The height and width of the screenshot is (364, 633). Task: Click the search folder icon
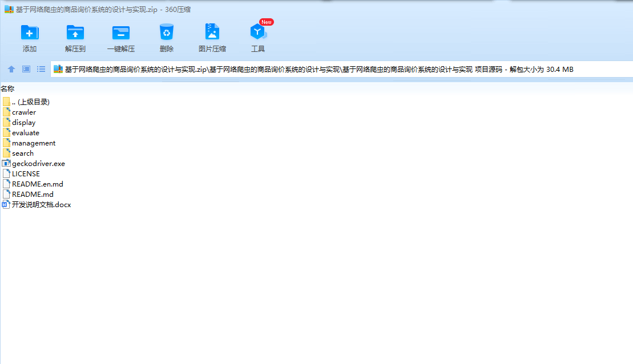[x=6, y=153]
